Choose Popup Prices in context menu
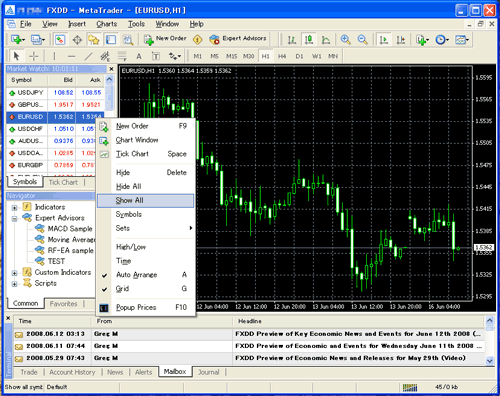Screen dimensions: 500x396 [x=145, y=308]
